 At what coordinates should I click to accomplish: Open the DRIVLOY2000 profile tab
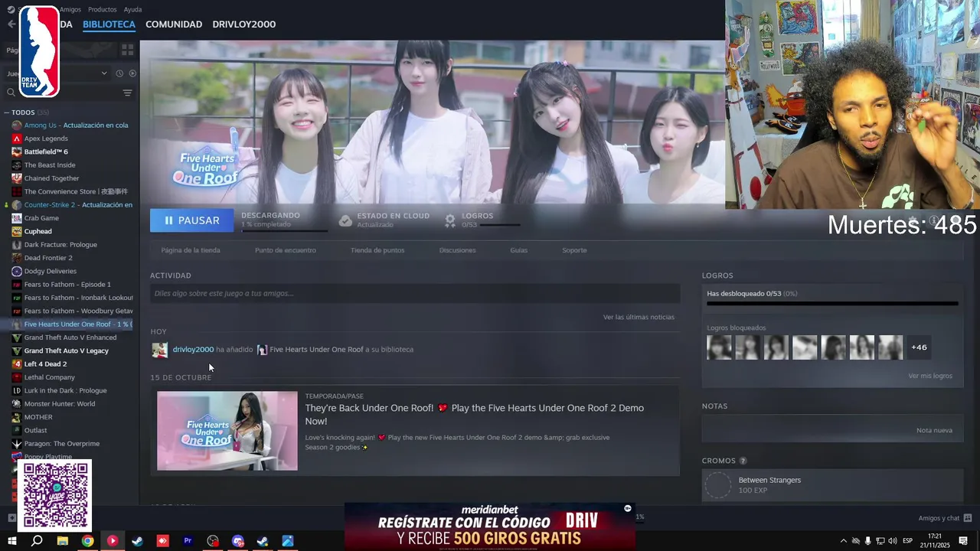[x=243, y=24]
